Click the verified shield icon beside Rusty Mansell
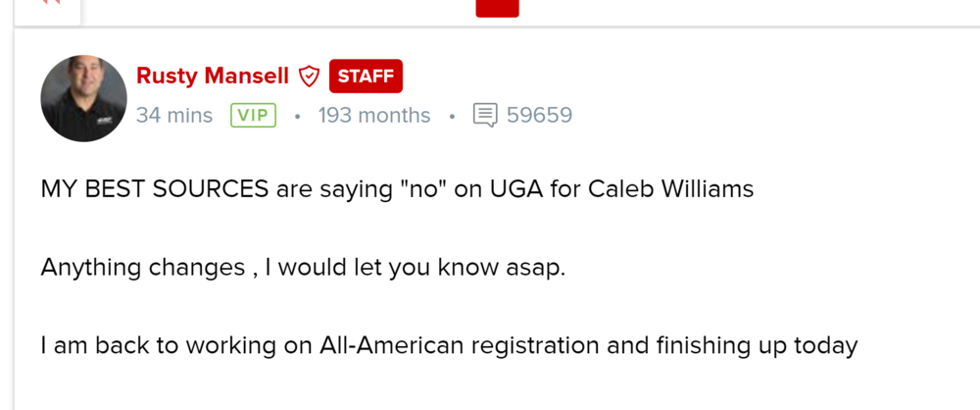The width and height of the screenshot is (980, 410). point(310,77)
